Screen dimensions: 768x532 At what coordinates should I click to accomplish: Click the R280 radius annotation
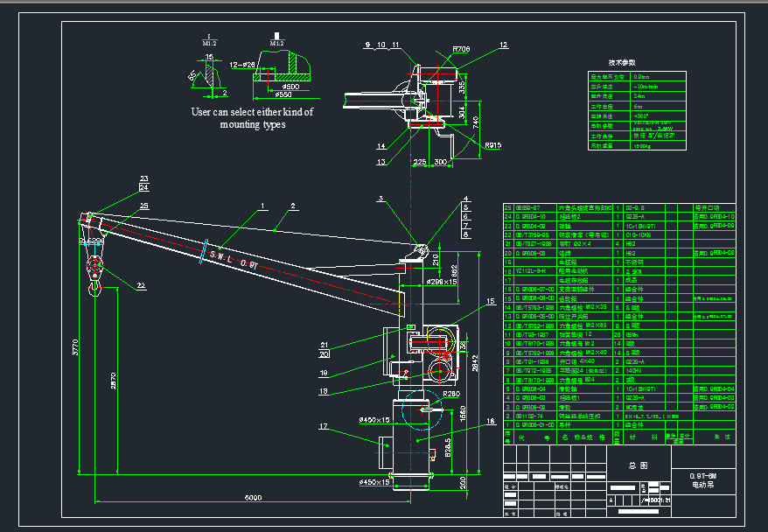tap(451, 394)
